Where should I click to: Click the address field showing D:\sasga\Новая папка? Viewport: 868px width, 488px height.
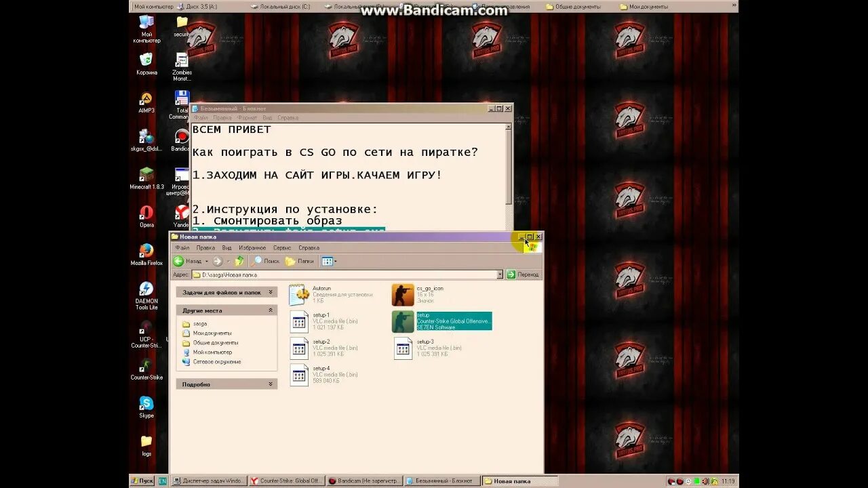pyautogui.click(x=344, y=274)
